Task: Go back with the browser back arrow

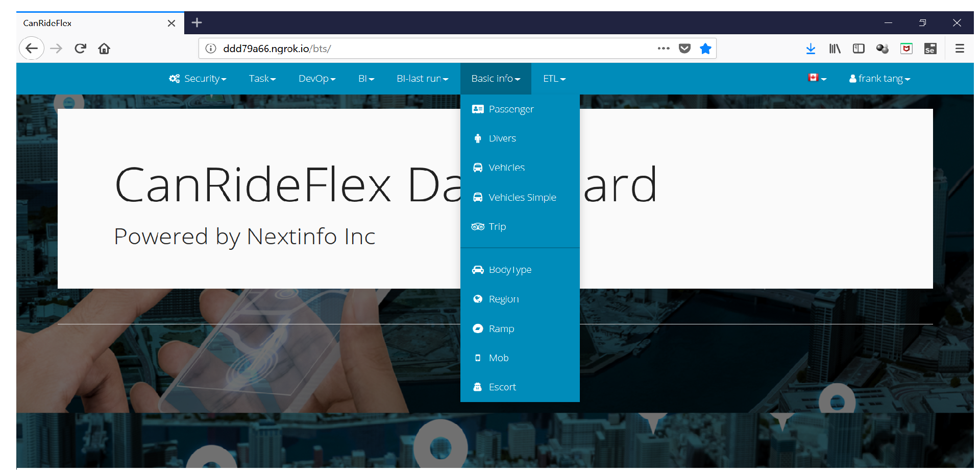Action: tap(32, 49)
